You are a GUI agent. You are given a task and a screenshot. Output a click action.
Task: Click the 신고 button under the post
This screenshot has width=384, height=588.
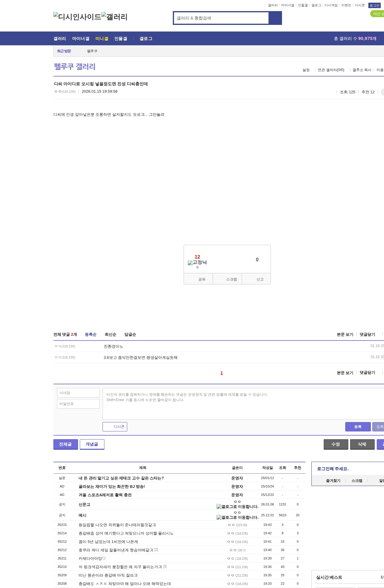tap(260, 279)
